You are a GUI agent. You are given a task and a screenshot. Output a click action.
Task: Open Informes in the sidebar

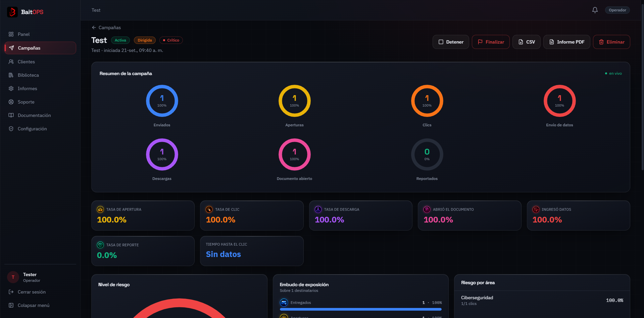pyautogui.click(x=40, y=88)
